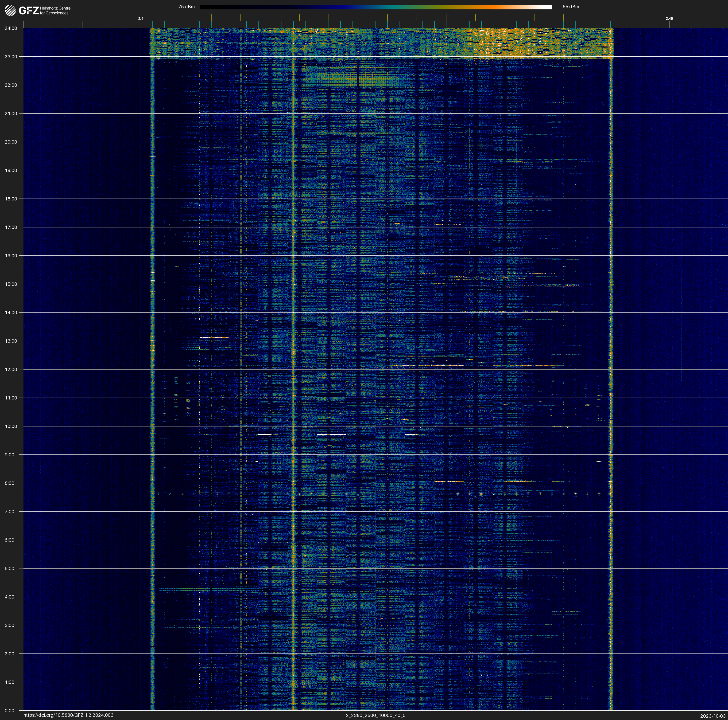The height and width of the screenshot is (720, 728).
Task: Click the 23:00 time axis label
Action: (11, 57)
